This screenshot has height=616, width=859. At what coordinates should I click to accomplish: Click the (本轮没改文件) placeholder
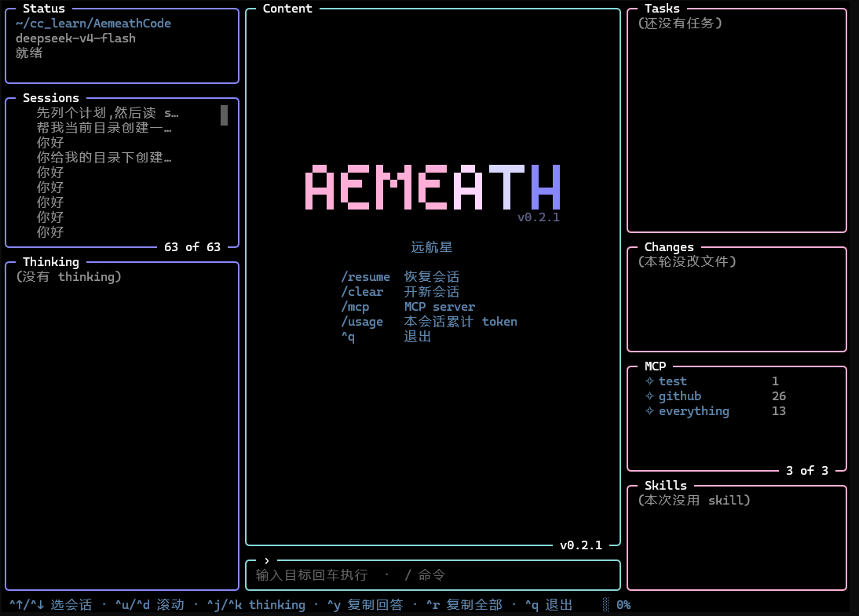tap(687, 262)
